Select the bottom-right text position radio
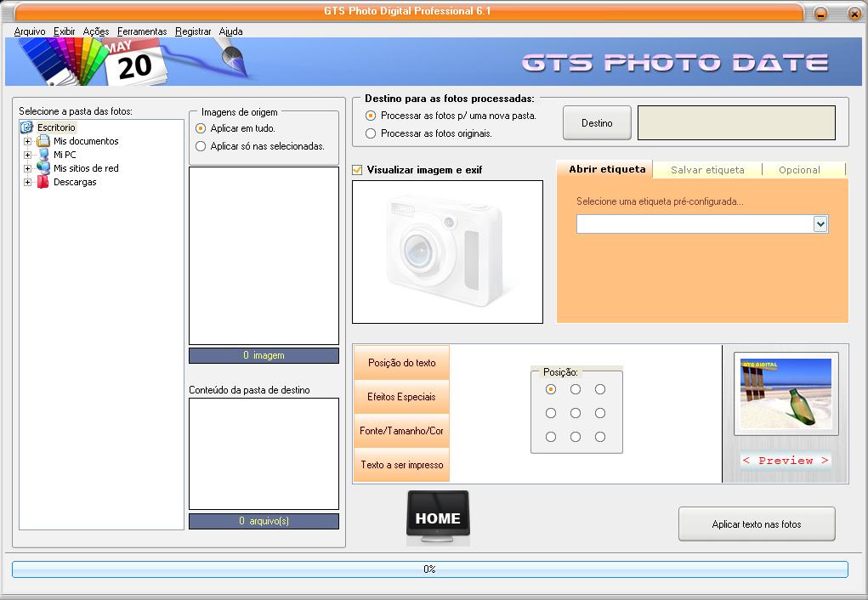868x600 pixels. 600,437
